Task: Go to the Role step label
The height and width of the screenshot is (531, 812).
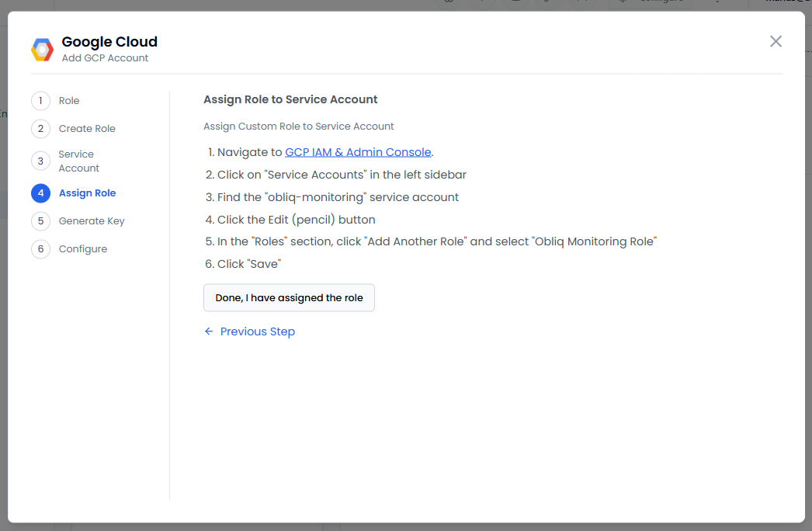Action: pyautogui.click(x=69, y=101)
